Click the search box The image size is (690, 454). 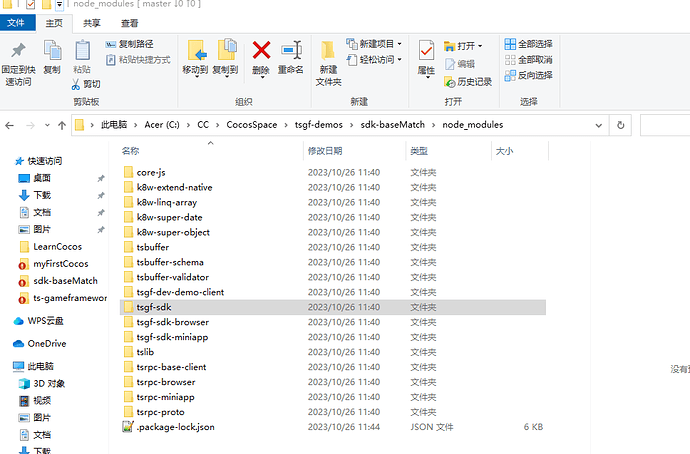pyautogui.click(x=664, y=125)
